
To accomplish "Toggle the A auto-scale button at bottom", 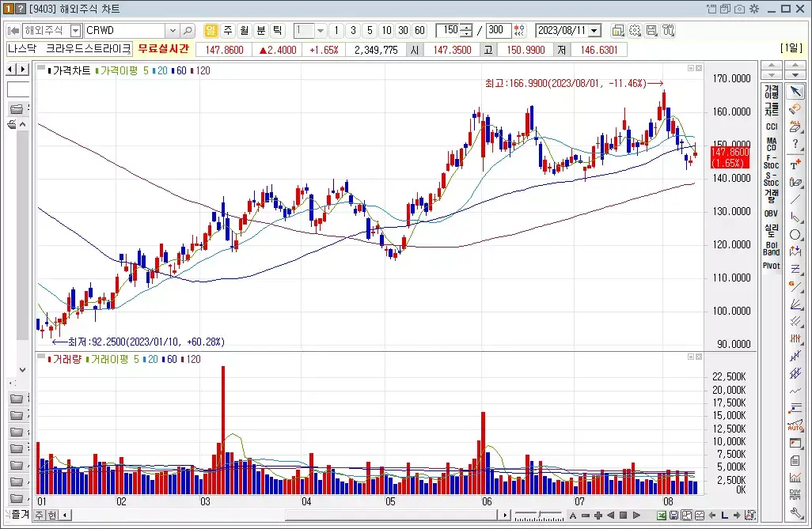I will (x=573, y=515).
